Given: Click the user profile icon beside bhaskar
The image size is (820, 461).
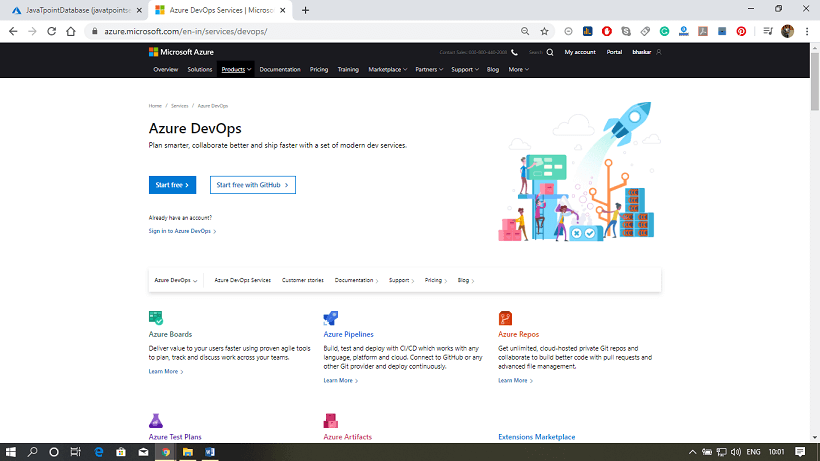Looking at the screenshot, I should [x=659, y=52].
